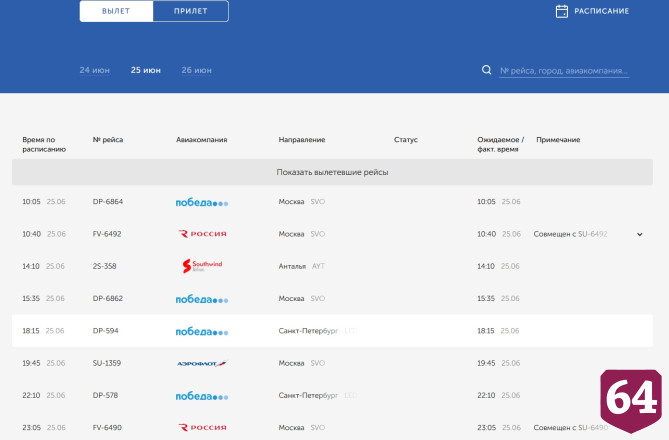Click Победа logo in DP-6864 row
Screen dimensions: 669x440
tap(202, 202)
